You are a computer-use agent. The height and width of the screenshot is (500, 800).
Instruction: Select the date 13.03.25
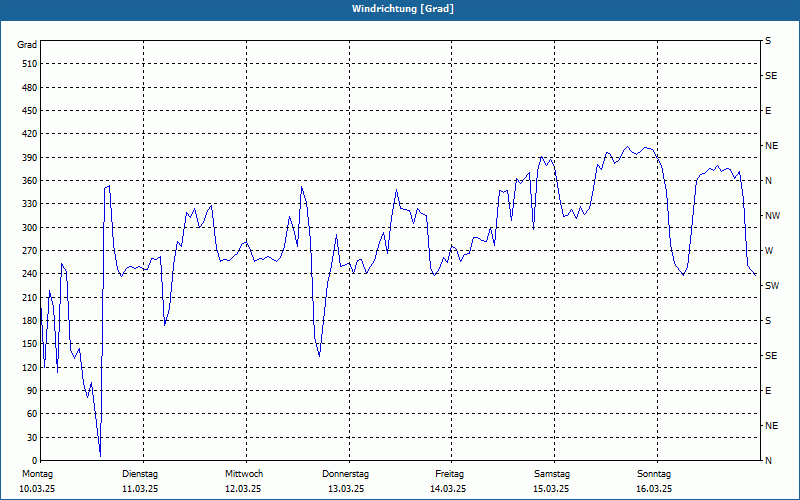point(346,489)
